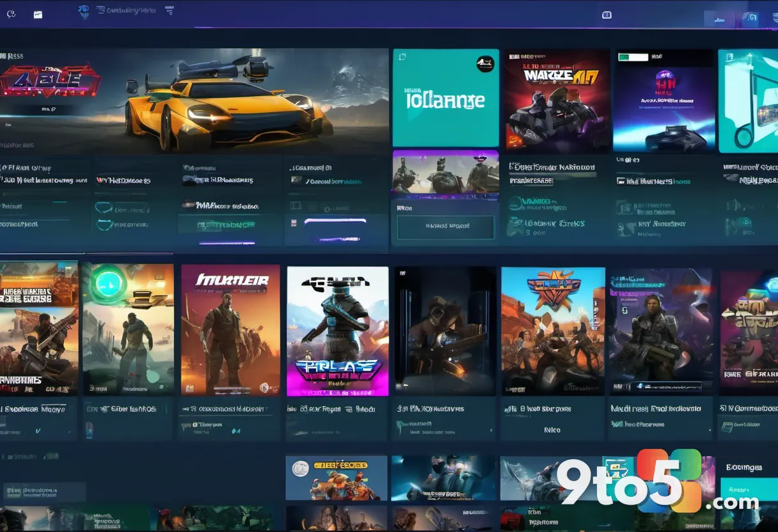The image size is (778, 532).
Task: Click the dark input field at the bottom left
Action: 43,492
